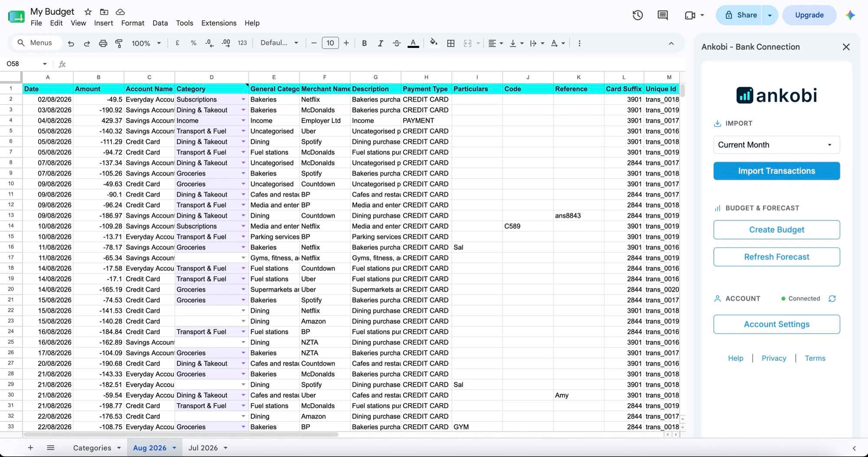The width and height of the screenshot is (868, 457).
Task: Open the Privacy link
Action: coord(774,358)
